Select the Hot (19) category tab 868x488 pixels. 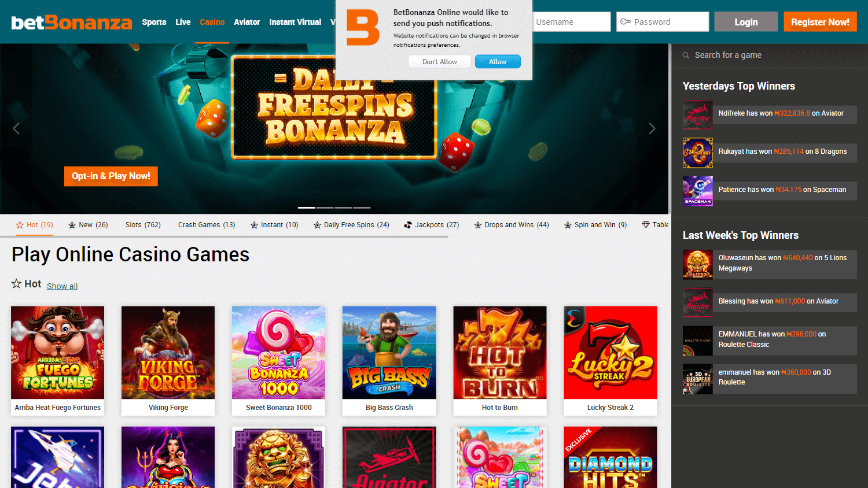point(35,225)
